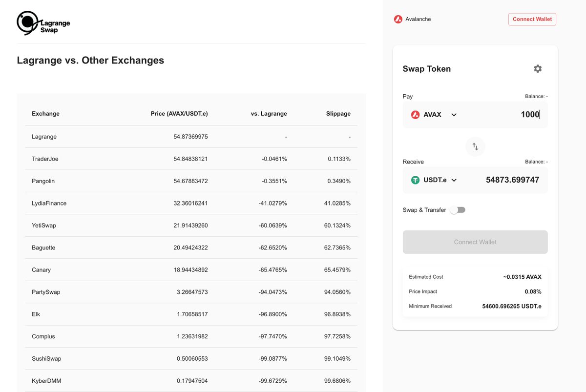The height and width of the screenshot is (392, 586).
Task: Click the Lagrange vs. Other Exchanges heading
Action: click(x=90, y=61)
